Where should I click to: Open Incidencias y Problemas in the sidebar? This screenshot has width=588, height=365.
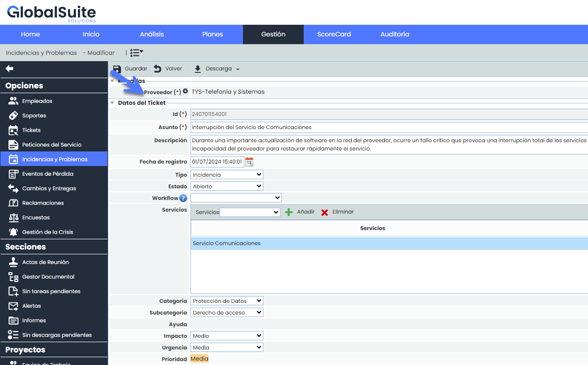click(54, 159)
